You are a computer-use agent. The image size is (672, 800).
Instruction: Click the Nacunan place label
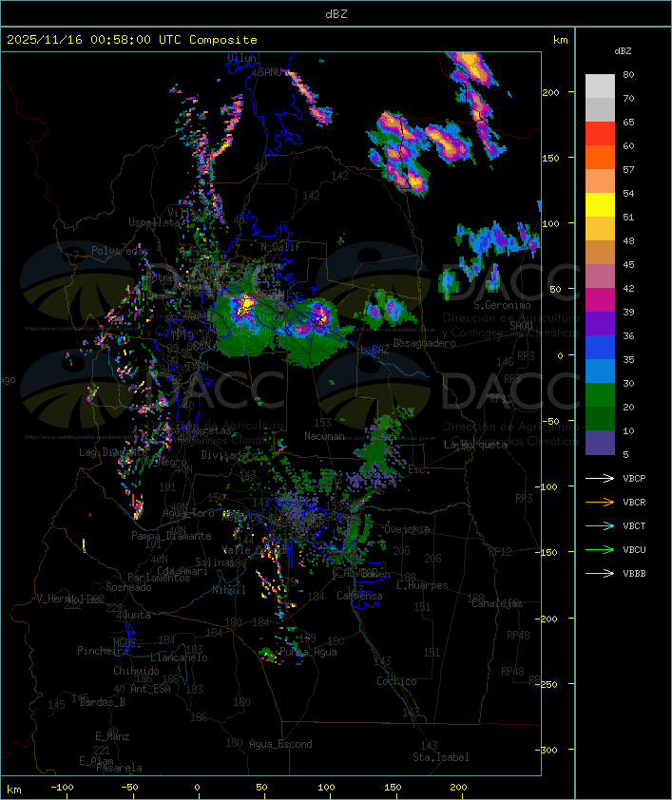tap(324, 436)
